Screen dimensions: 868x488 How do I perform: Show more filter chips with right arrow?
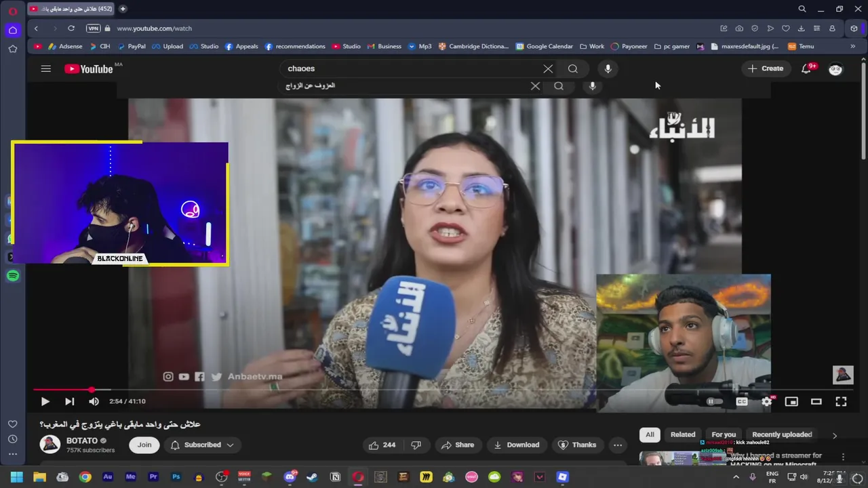835,435
